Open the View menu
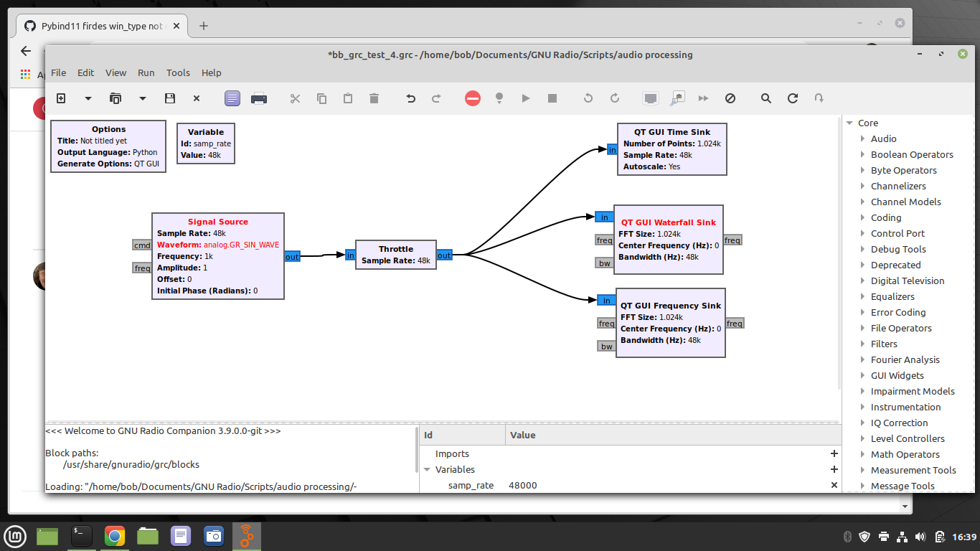Screen dimensions: 980x551 [x=116, y=72]
